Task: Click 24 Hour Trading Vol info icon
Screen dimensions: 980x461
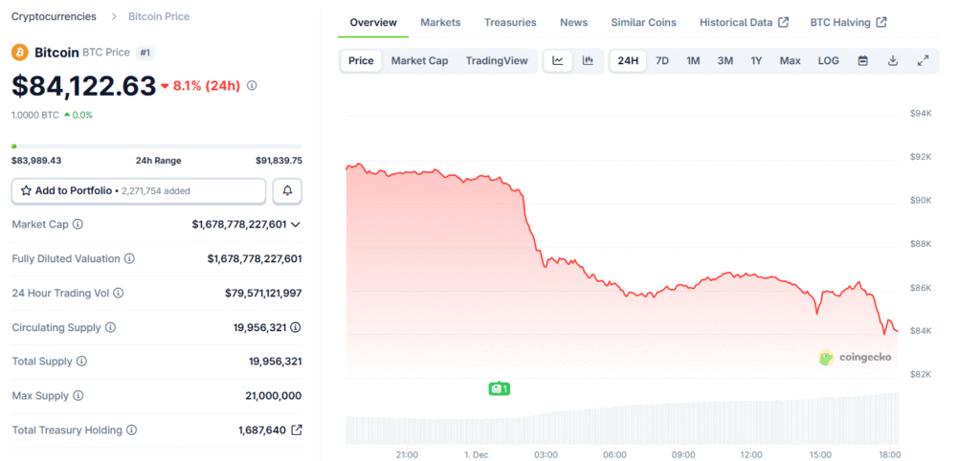Action: point(118,293)
